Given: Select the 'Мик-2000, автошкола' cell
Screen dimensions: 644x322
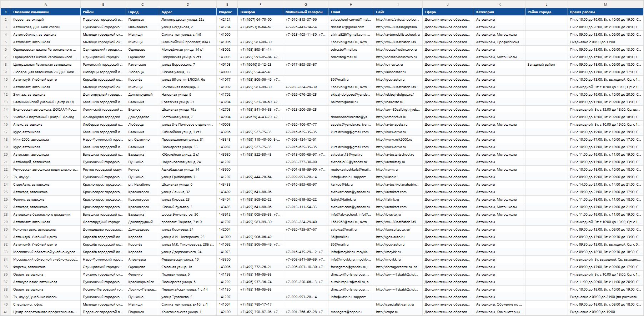Looking at the screenshot, I should (x=46, y=139).
